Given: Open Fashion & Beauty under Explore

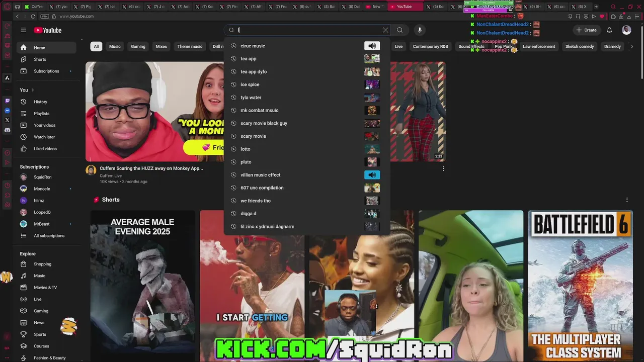Looking at the screenshot, I should [x=45, y=358].
